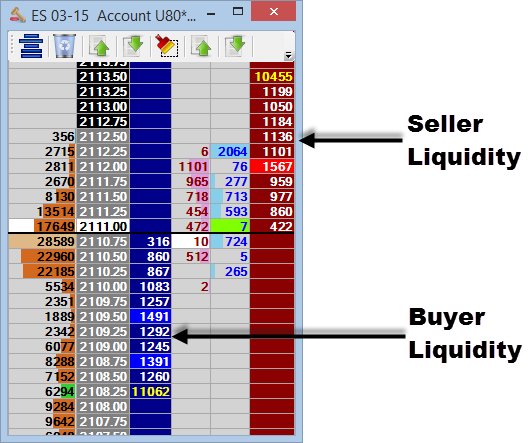Click the 2110.00 price cell
This screenshot has height=443, width=529.
click(x=103, y=286)
